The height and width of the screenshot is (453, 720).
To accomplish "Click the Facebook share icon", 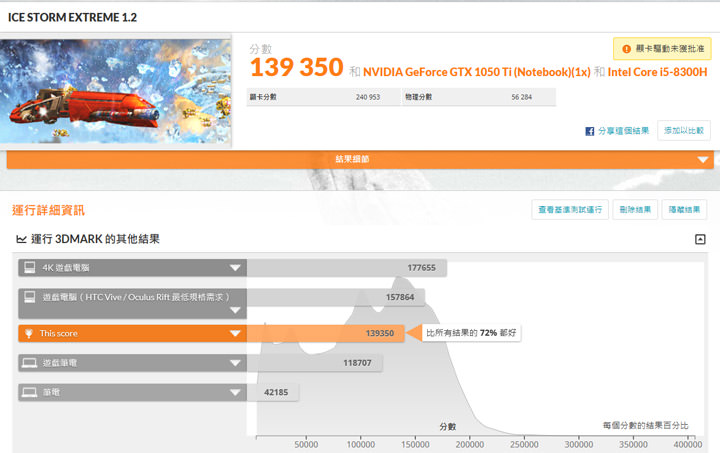I will pyautogui.click(x=591, y=131).
